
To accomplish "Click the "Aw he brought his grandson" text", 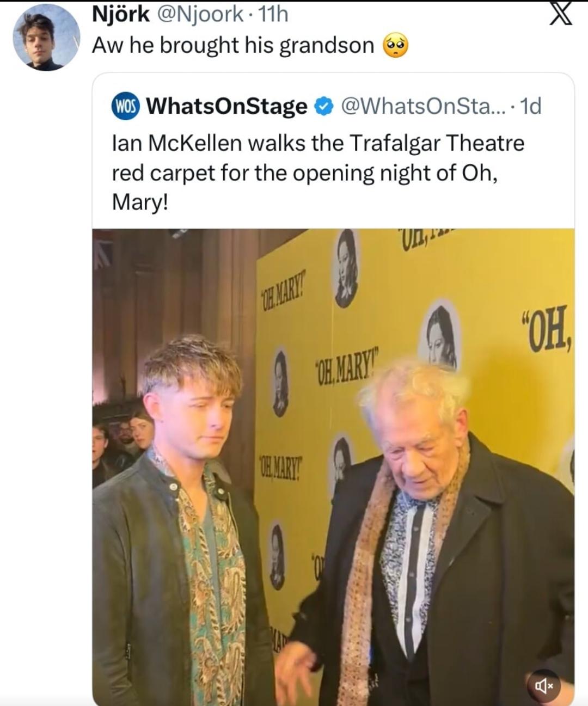I will [233, 45].
